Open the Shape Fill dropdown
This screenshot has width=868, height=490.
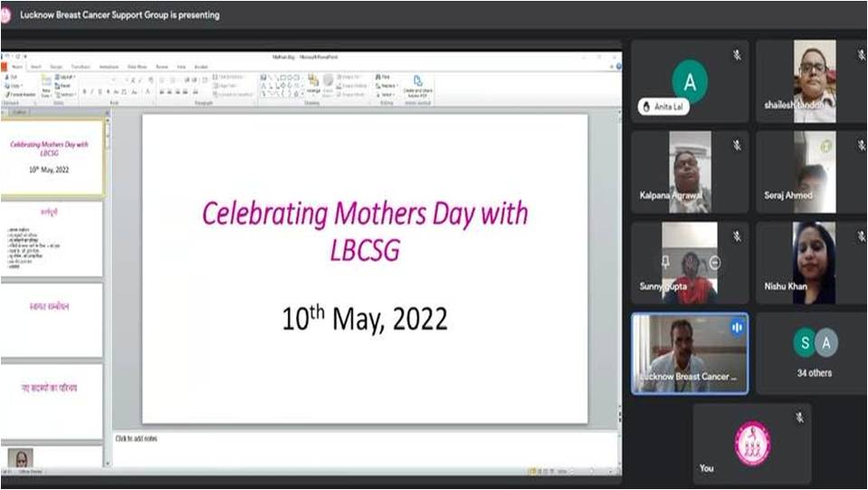(x=350, y=77)
